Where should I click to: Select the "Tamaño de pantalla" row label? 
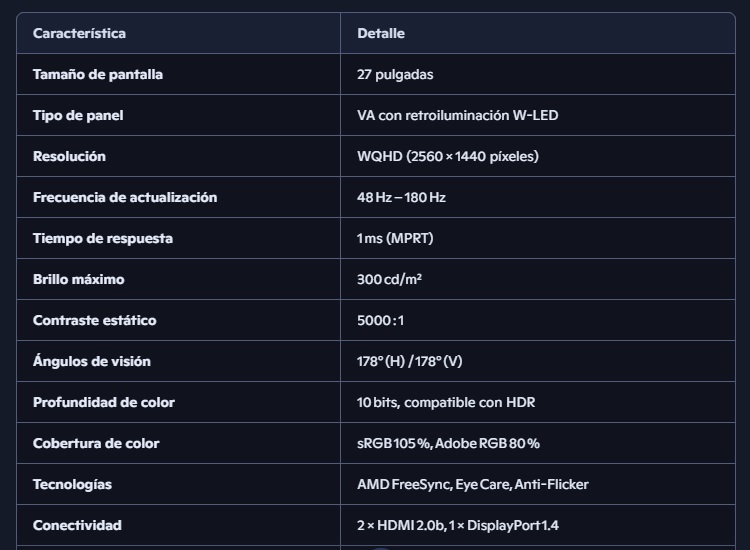[98, 74]
